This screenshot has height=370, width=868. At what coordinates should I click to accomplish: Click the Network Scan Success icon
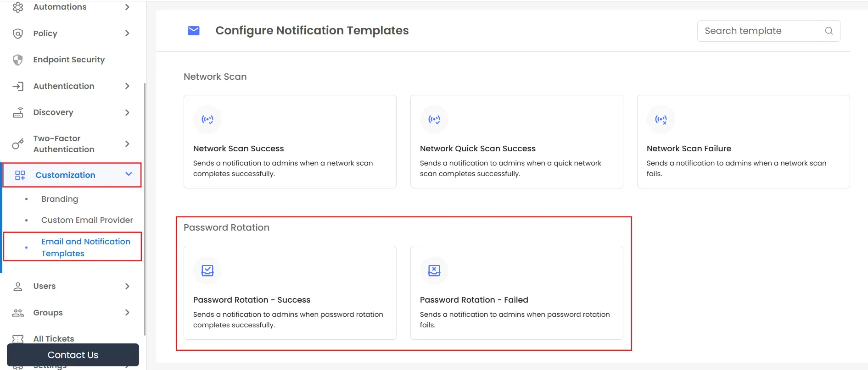click(x=207, y=119)
